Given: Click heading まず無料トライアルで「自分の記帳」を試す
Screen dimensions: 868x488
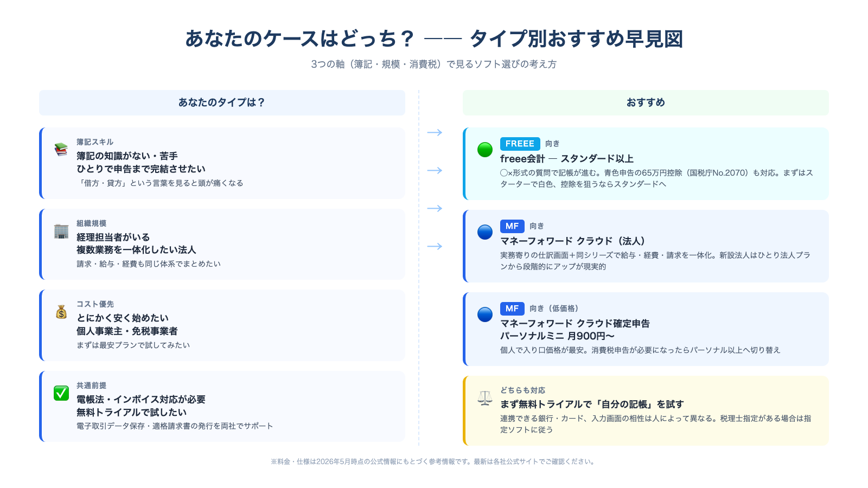Looking at the screenshot, I should pyautogui.click(x=592, y=404).
